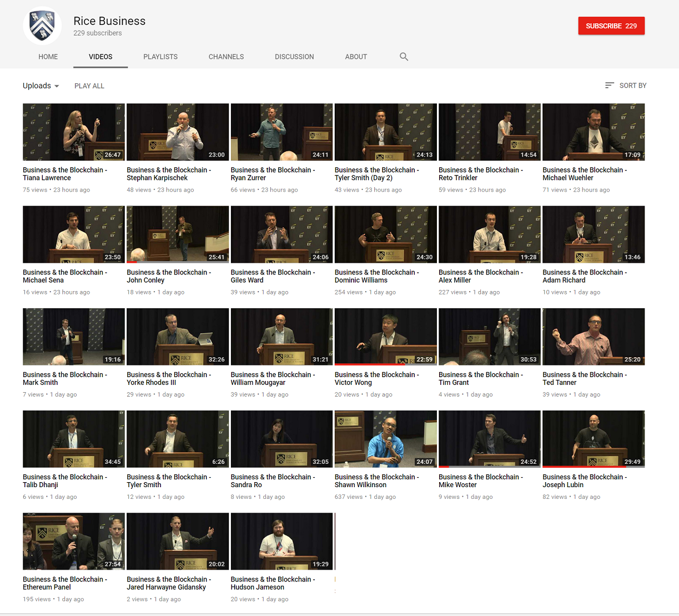Open the channel search magnifier icon

(x=404, y=57)
